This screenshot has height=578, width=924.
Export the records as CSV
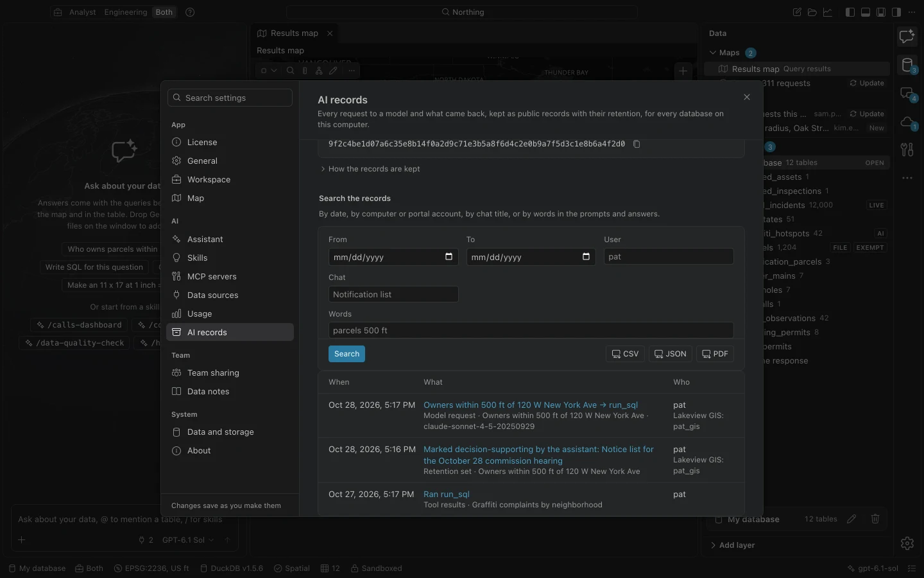click(x=625, y=354)
